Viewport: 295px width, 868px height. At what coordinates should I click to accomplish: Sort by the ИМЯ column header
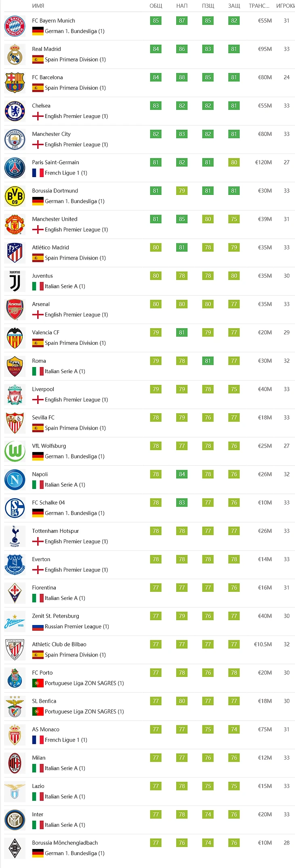coord(38,6)
